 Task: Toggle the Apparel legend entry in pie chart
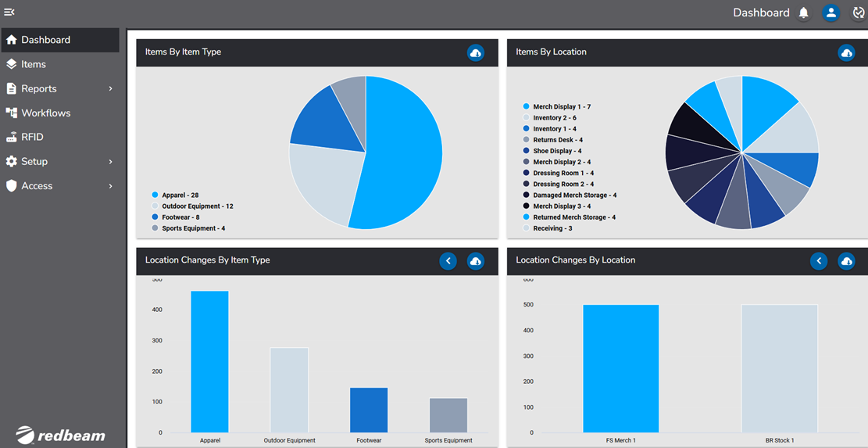coord(180,195)
